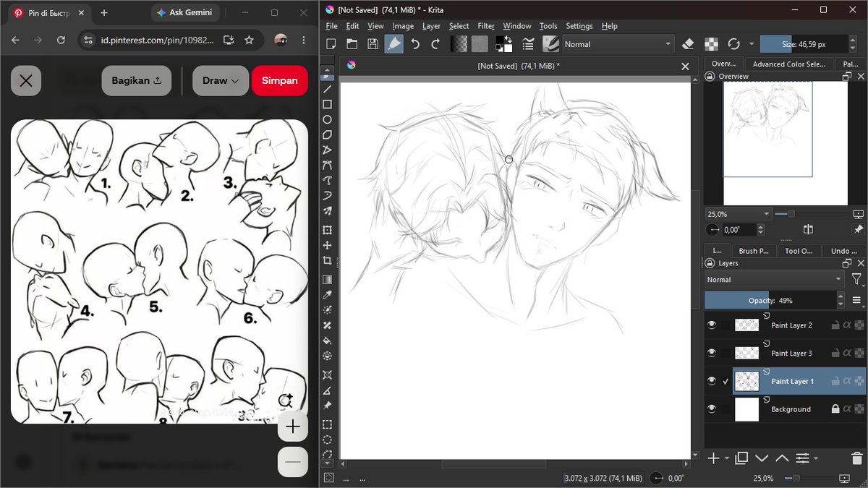Move layer down in Layers panel
This screenshot has height=488, width=868.
(x=762, y=458)
